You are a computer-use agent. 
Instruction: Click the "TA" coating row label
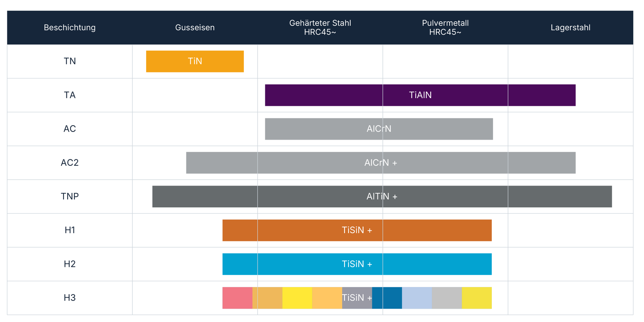(x=70, y=95)
